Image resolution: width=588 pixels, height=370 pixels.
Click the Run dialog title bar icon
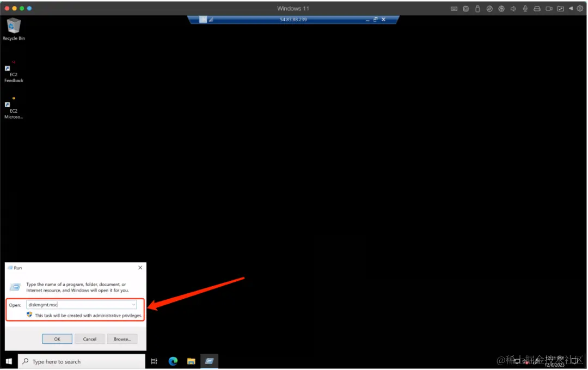(x=10, y=268)
